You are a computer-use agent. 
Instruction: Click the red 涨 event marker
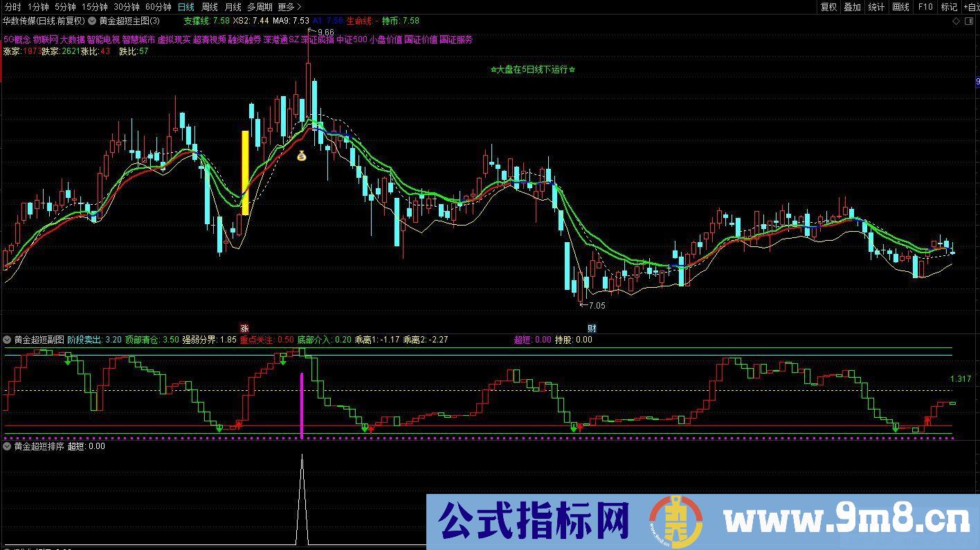click(x=244, y=328)
